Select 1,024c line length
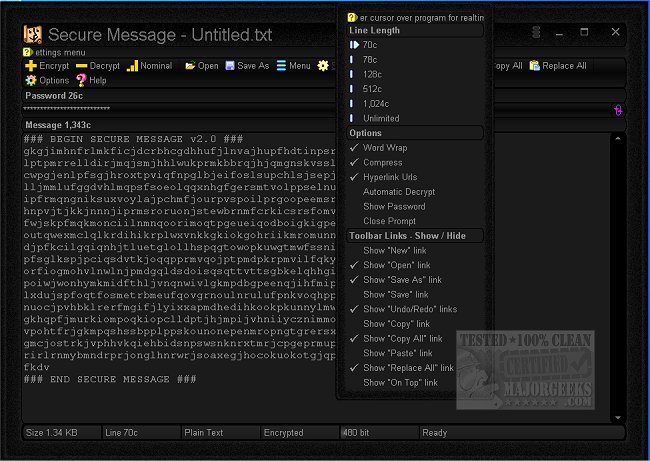This screenshot has width=650, height=461. click(x=415, y=104)
